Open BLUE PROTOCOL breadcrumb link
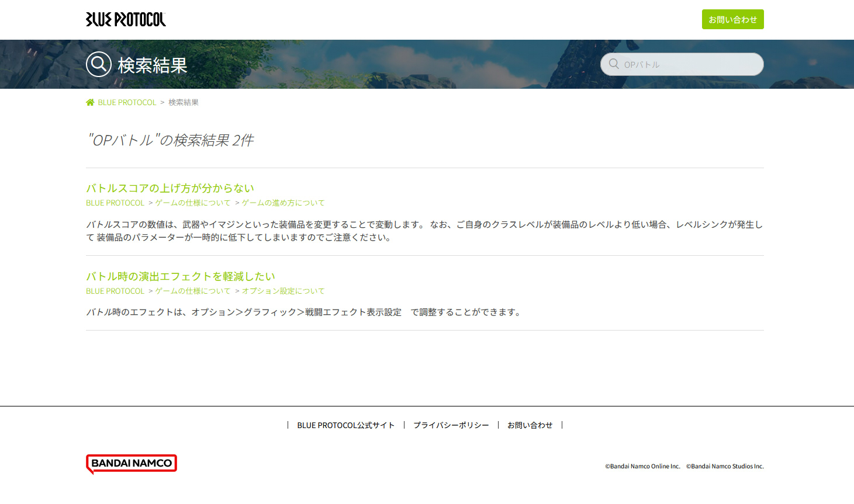The height and width of the screenshot is (504, 854). point(127,102)
